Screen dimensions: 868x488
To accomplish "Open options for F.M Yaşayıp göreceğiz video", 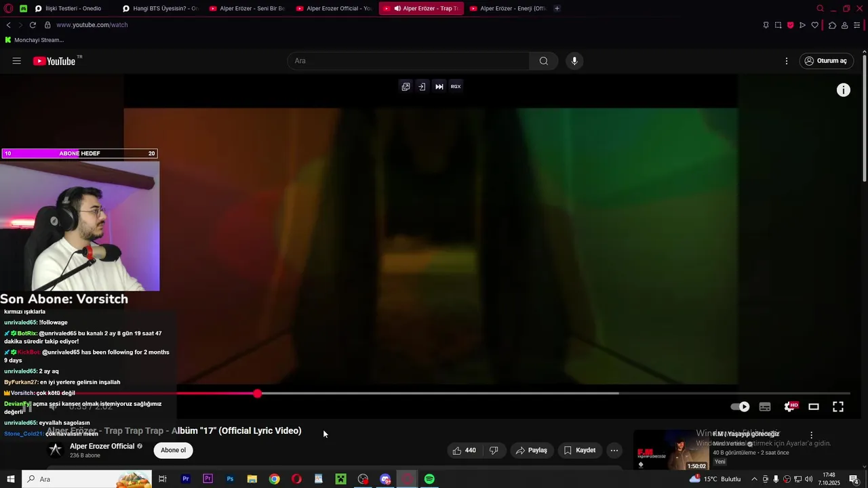I will coord(811,435).
